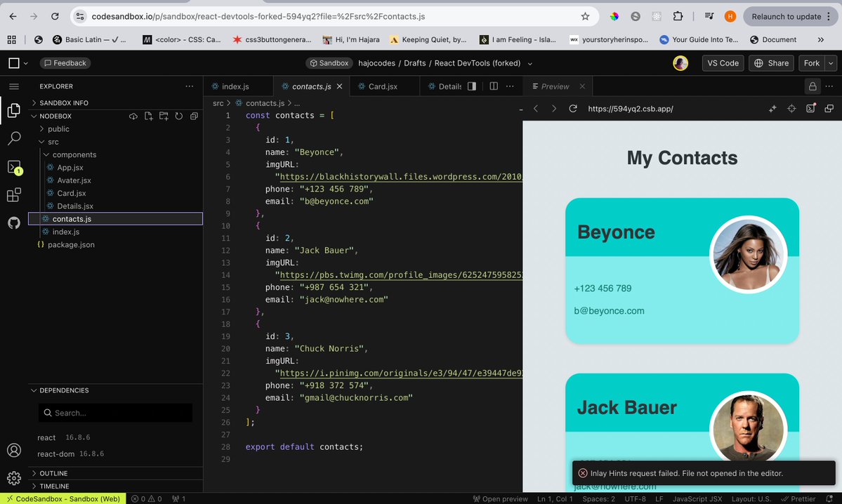The height and width of the screenshot is (504, 842).
Task: Create a new file in NODEBOX
Action: pos(148,116)
